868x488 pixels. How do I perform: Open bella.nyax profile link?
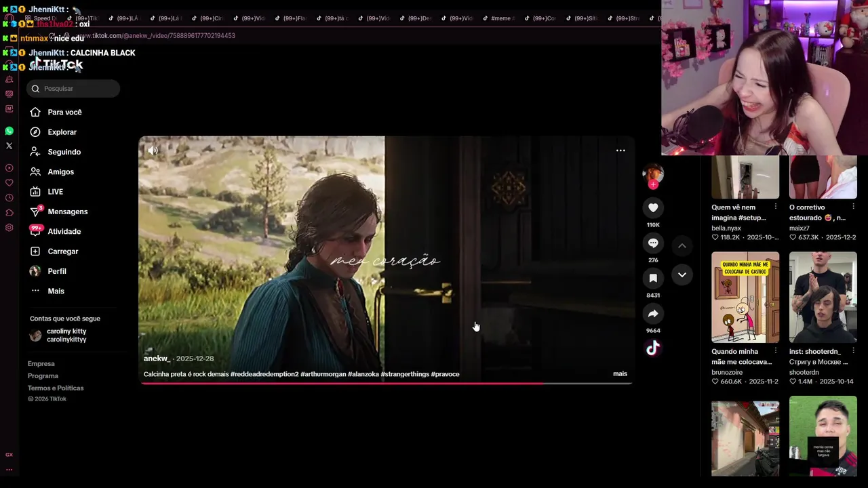[x=726, y=228]
